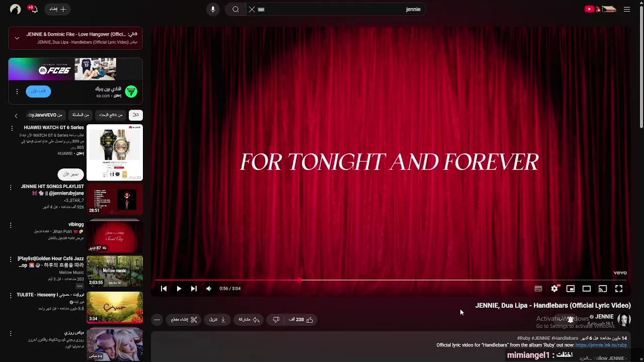This screenshot has height=362, width=644.
Task: Open JENNIE HIT SONGS PLAYLIST thumbnail
Action: (x=115, y=199)
